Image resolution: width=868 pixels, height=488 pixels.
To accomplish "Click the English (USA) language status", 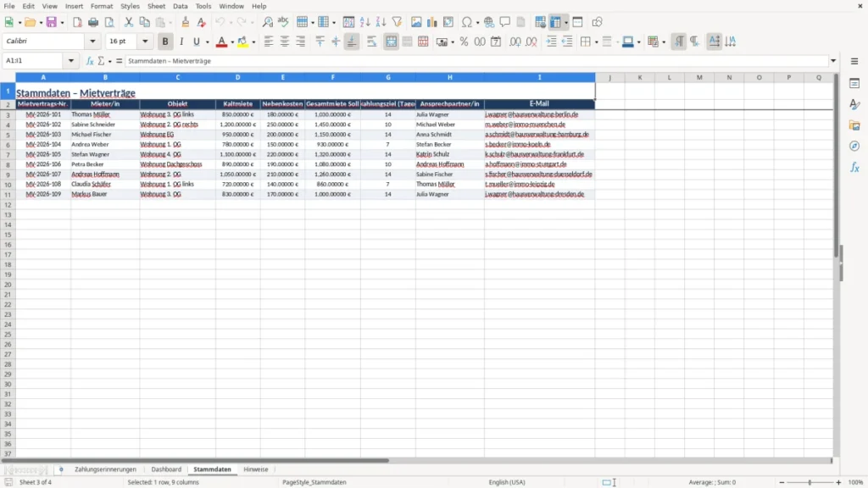I will (x=507, y=482).
